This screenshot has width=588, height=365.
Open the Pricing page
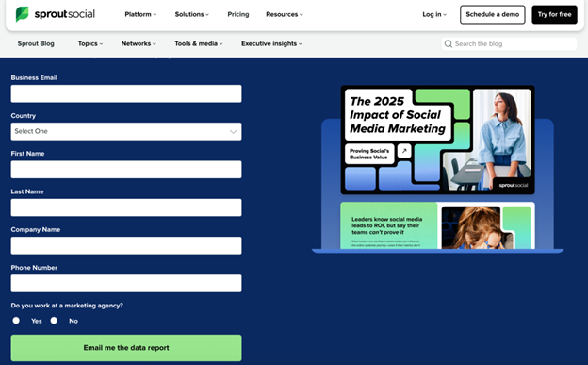point(238,14)
